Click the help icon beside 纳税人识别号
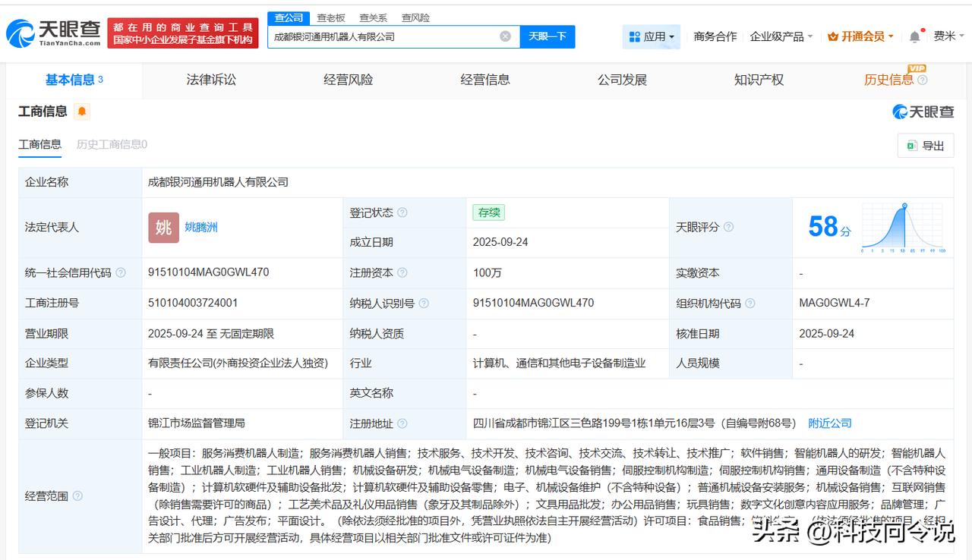Image resolution: width=972 pixels, height=560 pixels. (x=424, y=304)
